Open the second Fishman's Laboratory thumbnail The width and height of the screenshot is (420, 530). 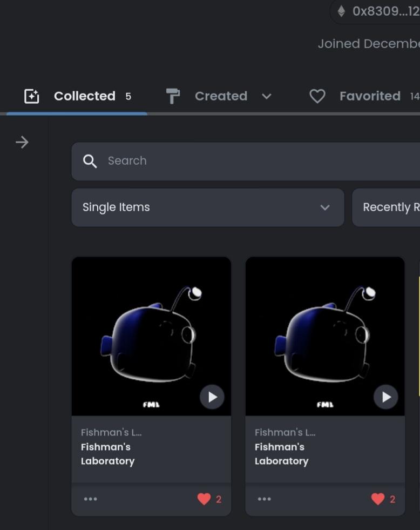(325, 337)
